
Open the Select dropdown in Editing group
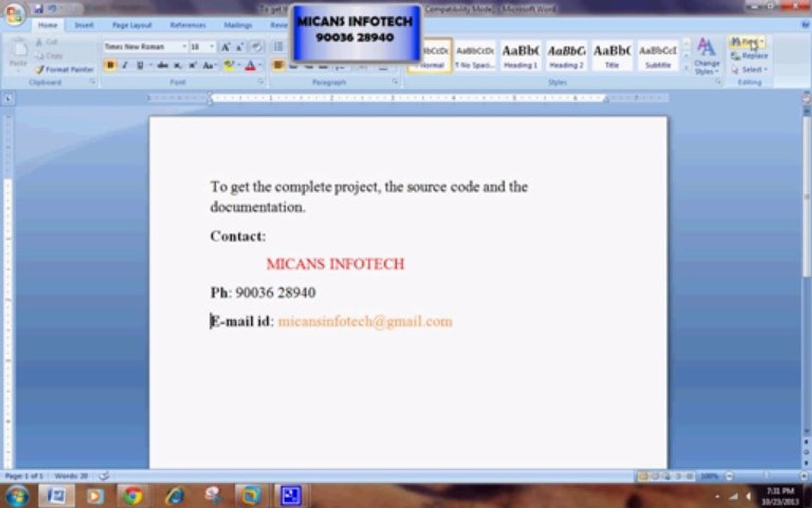click(750, 69)
